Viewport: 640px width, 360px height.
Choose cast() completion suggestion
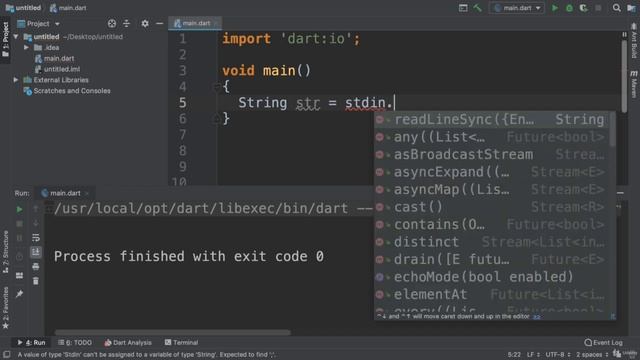[492, 207]
